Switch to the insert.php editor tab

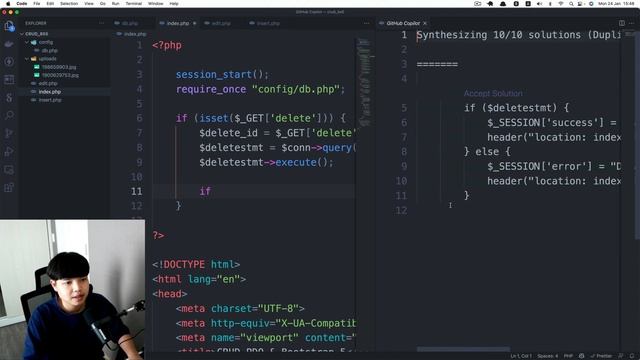click(268, 23)
